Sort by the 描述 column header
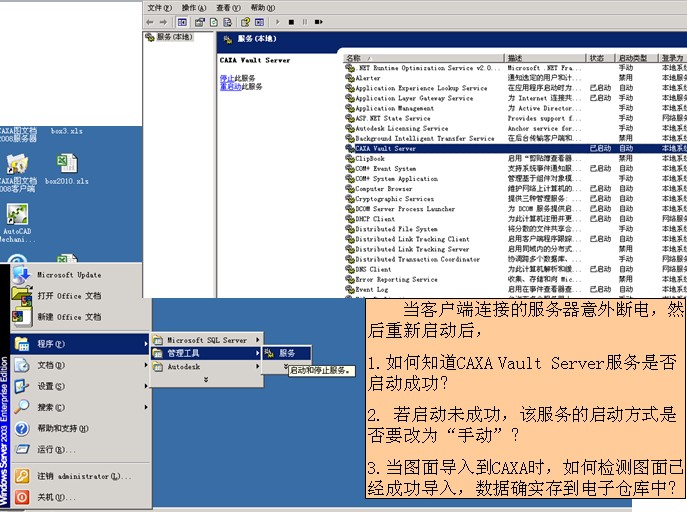 [545, 58]
